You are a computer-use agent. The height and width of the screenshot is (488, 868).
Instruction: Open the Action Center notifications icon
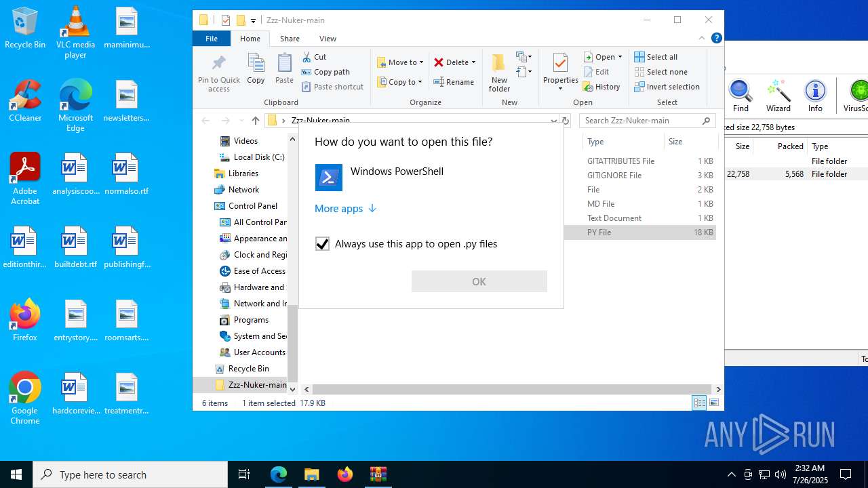click(x=846, y=474)
